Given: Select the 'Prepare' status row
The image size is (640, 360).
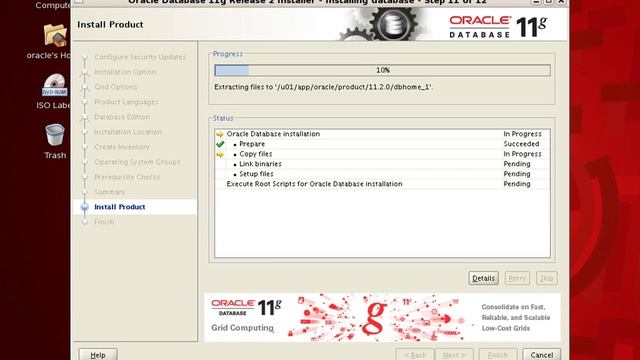Looking at the screenshot, I should coord(382,144).
